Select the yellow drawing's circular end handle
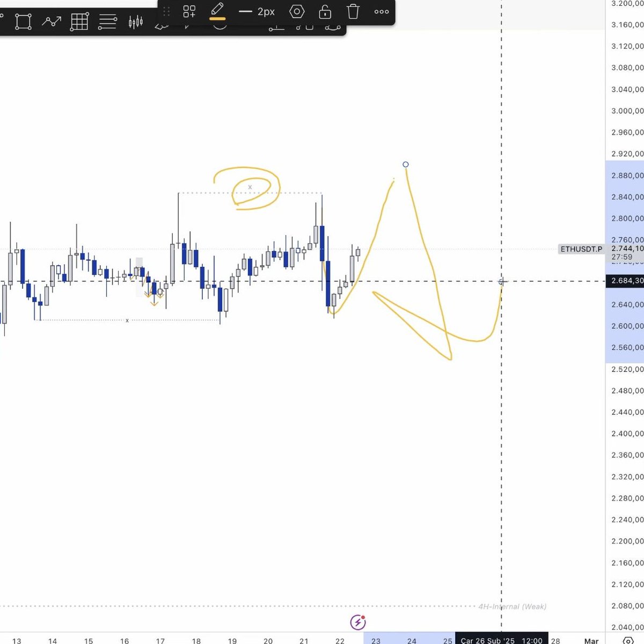Viewport: 644px width, 644px height. (406, 164)
